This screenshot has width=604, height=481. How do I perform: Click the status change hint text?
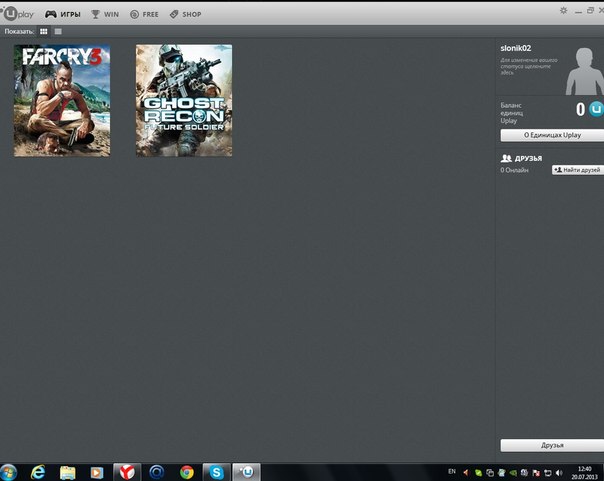tap(528, 66)
